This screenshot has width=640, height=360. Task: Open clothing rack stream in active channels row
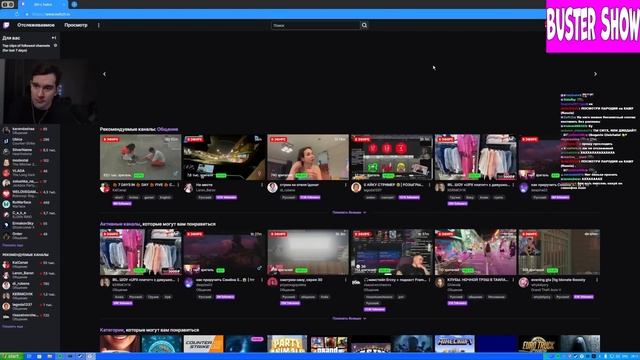tap(140, 252)
